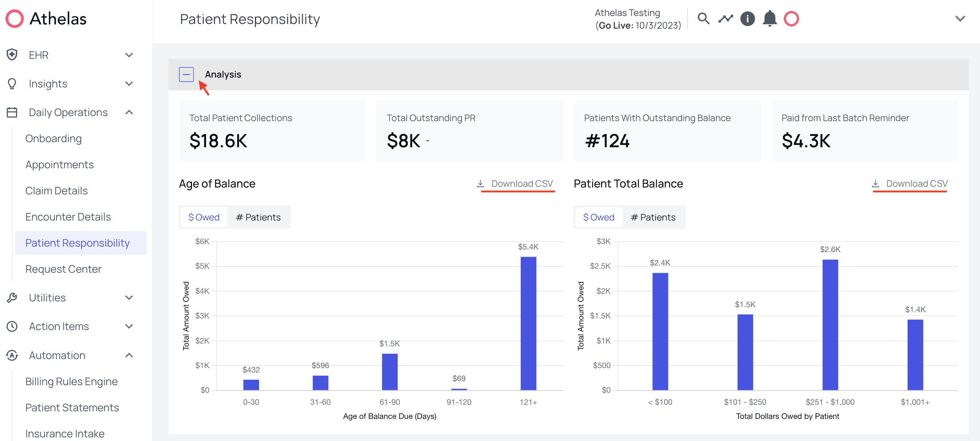
Task: Click the info circle icon
Action: point(747,18)
